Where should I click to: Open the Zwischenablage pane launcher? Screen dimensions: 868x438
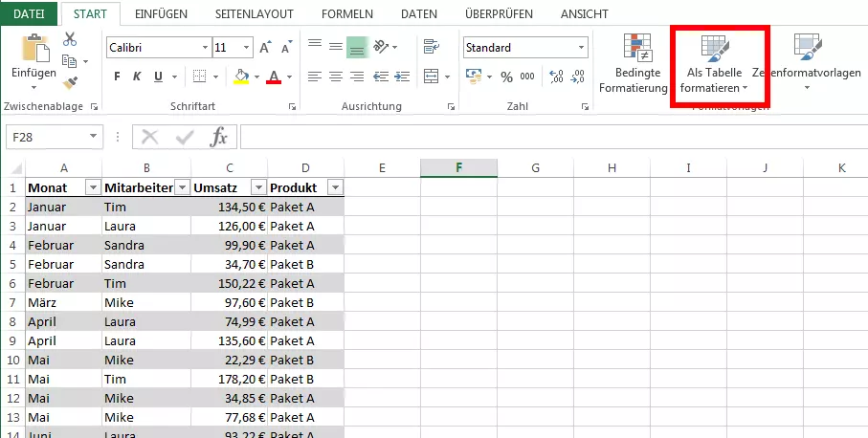[x=94, y=107]
